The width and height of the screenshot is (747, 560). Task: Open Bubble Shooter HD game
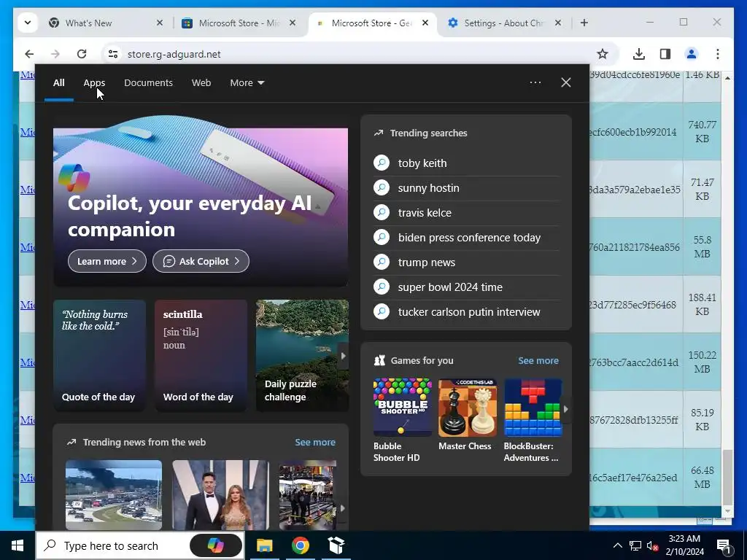[x=402, y=421]
